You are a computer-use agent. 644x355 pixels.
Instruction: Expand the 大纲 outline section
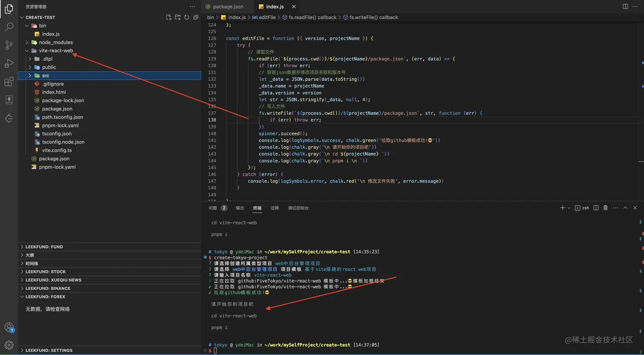[109, 255]
